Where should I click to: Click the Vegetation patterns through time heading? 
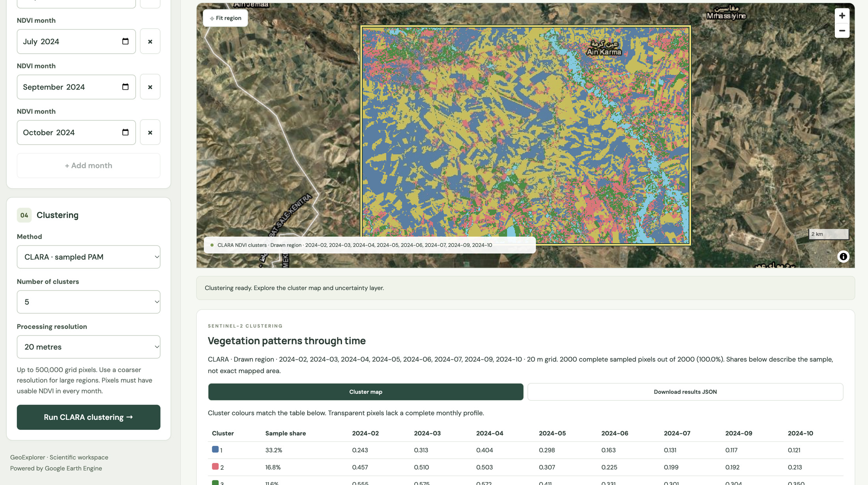tap(287, 341)
